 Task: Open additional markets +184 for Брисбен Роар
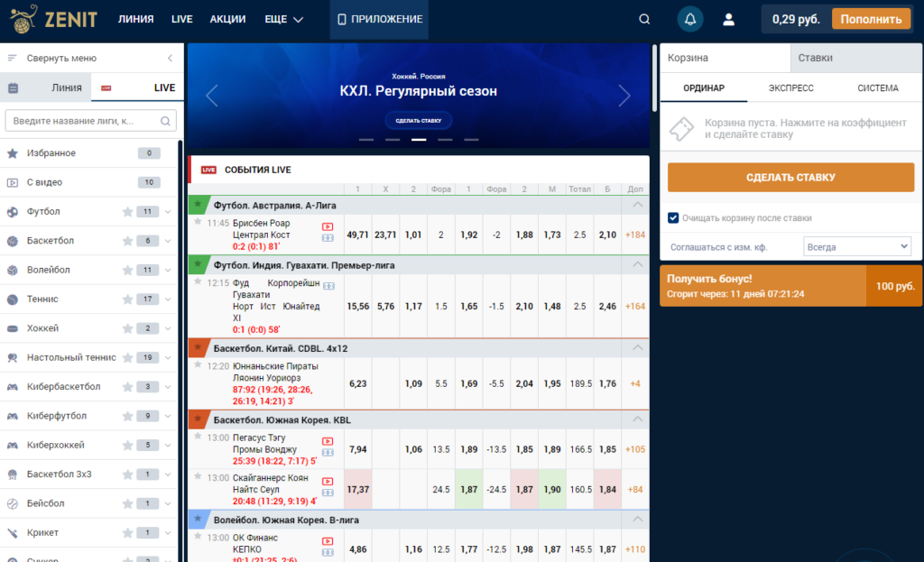click(634, 235)
